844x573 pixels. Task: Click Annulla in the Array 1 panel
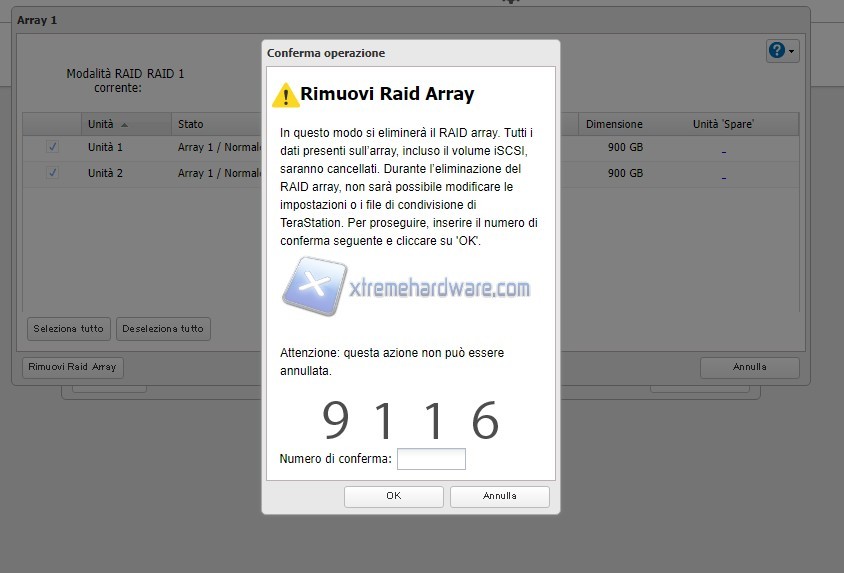(x=749, y=367)
